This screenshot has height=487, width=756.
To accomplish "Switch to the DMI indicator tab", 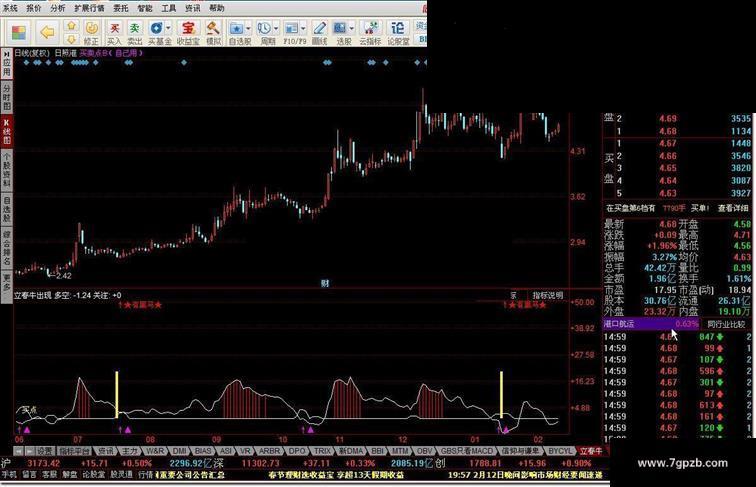I will pos(179,451).
